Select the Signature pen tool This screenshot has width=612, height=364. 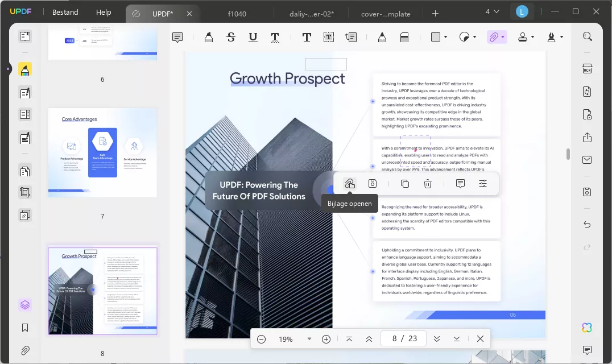coord(551,37)
